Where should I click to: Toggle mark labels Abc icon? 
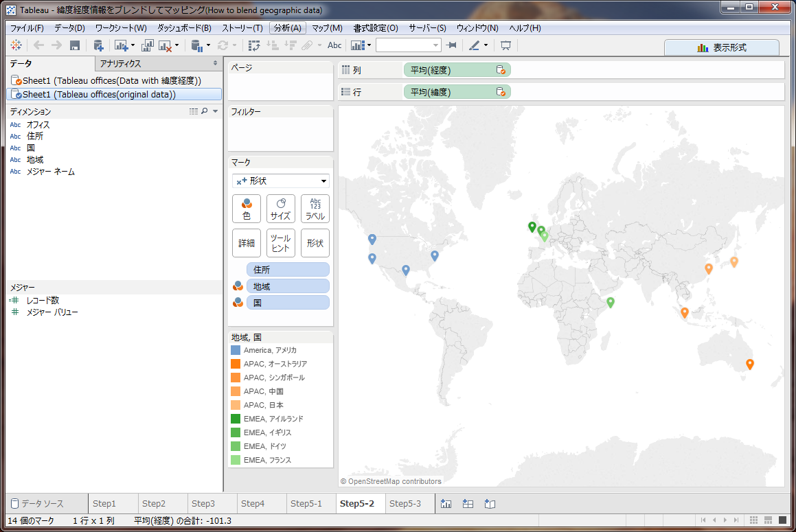[x=334, y=45]
